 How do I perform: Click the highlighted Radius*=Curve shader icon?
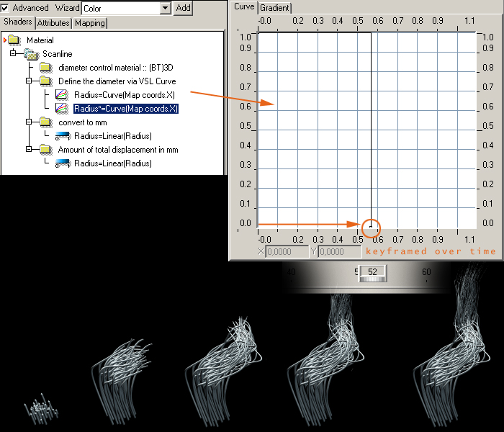[x=63, y=109]
